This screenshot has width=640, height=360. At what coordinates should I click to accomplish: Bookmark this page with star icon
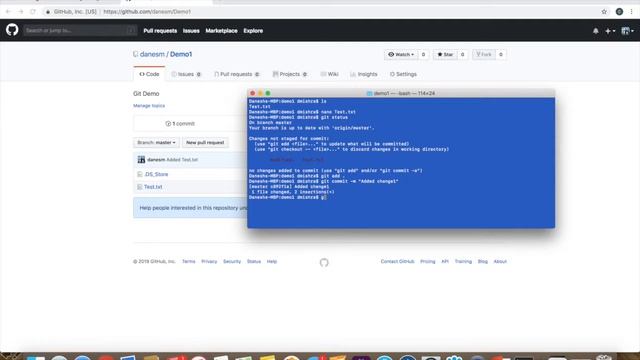click(604, 12)
